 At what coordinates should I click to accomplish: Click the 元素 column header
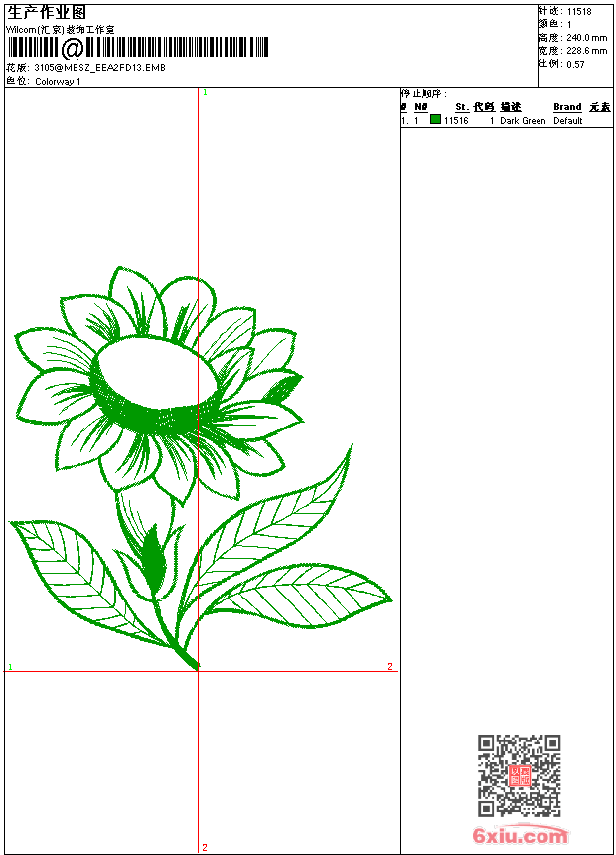click(600, 107)
